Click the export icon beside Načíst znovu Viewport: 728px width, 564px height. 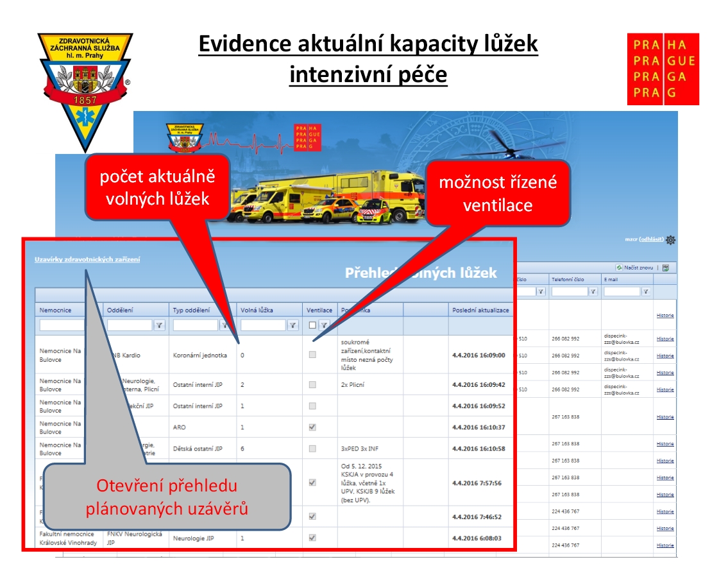pyautogui.click(x=666, y=268)
